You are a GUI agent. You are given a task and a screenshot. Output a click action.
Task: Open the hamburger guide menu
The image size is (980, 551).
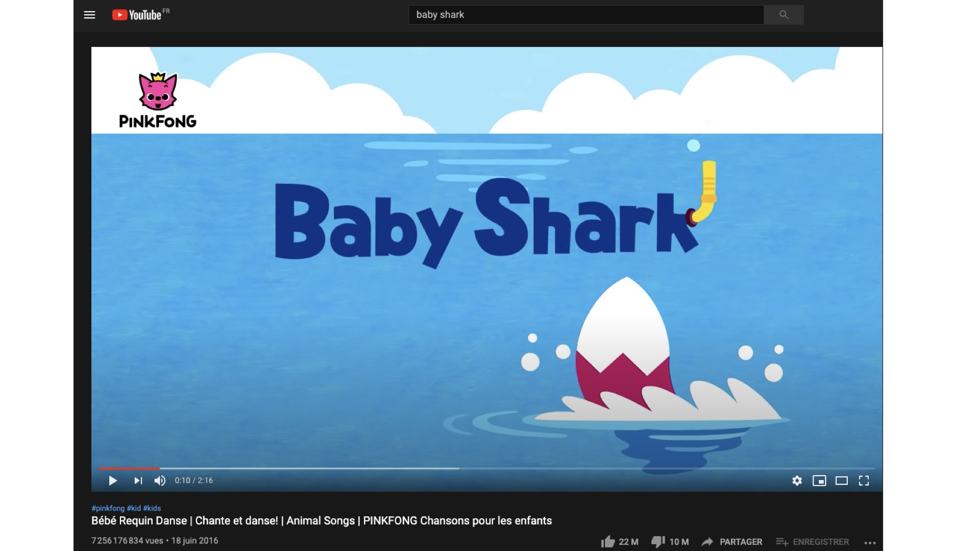[89, 15]
